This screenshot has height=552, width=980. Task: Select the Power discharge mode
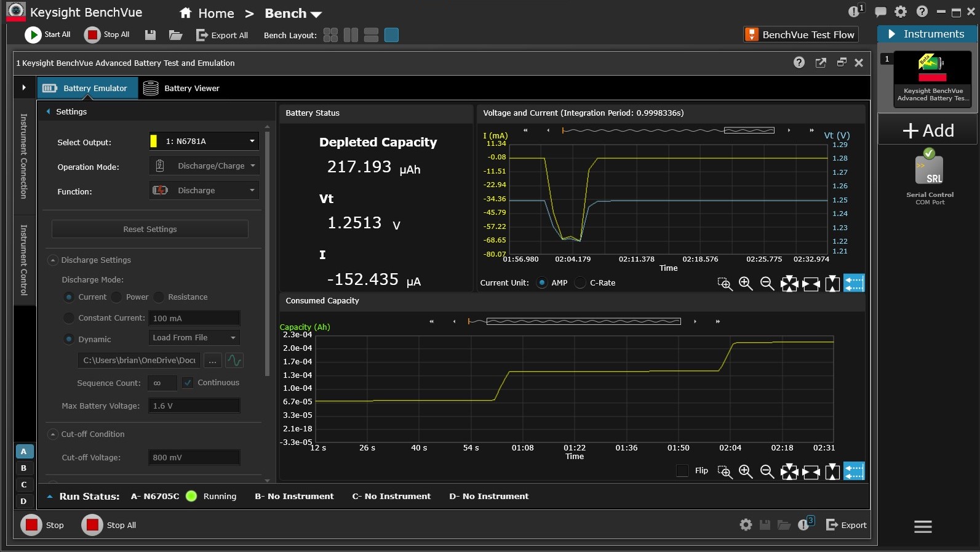pos(117,297)
